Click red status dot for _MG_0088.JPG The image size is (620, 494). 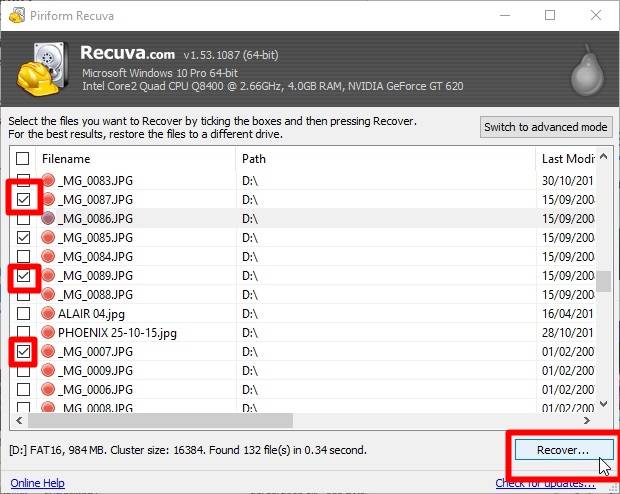pyautogui.click(x=48, y=294)
